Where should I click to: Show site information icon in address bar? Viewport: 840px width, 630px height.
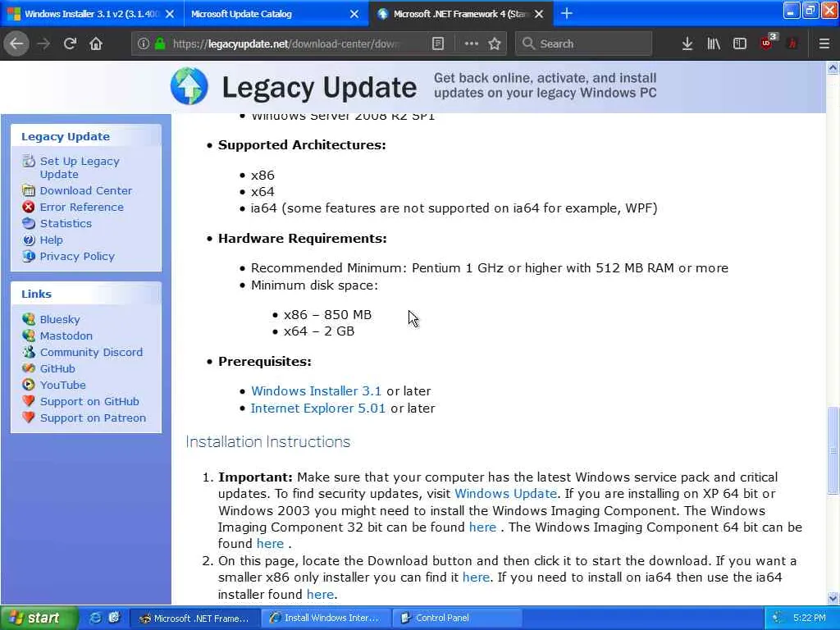click(x=143, y=43)
